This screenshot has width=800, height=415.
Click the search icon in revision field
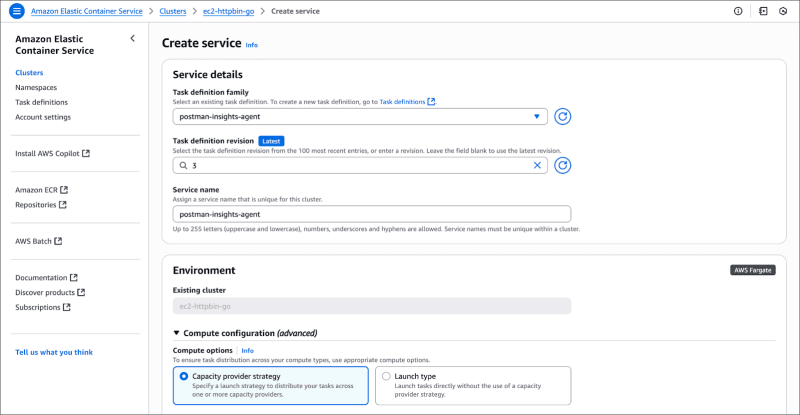pos(184,165)
